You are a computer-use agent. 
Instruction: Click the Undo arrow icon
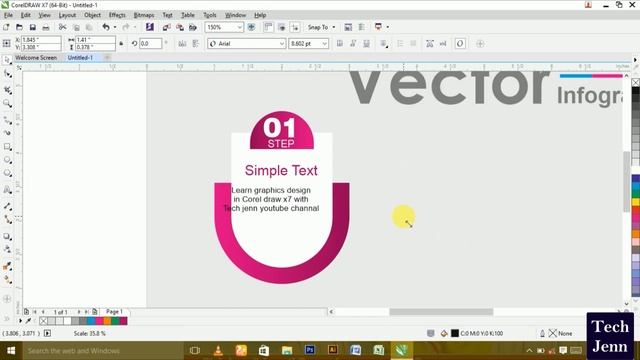pyautogui.click(x=106, y=27)
